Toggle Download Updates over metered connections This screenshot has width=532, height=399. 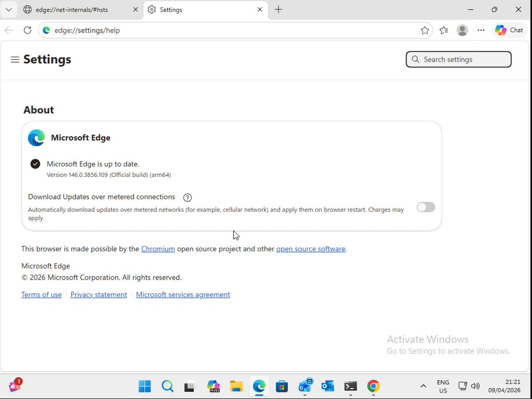[x=426, y=207]
